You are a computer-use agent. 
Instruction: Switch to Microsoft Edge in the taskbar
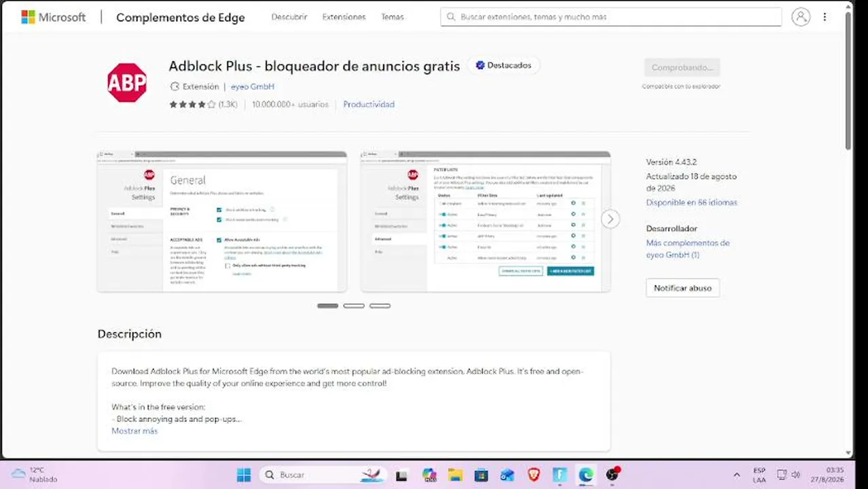click(x=585, y=475)
